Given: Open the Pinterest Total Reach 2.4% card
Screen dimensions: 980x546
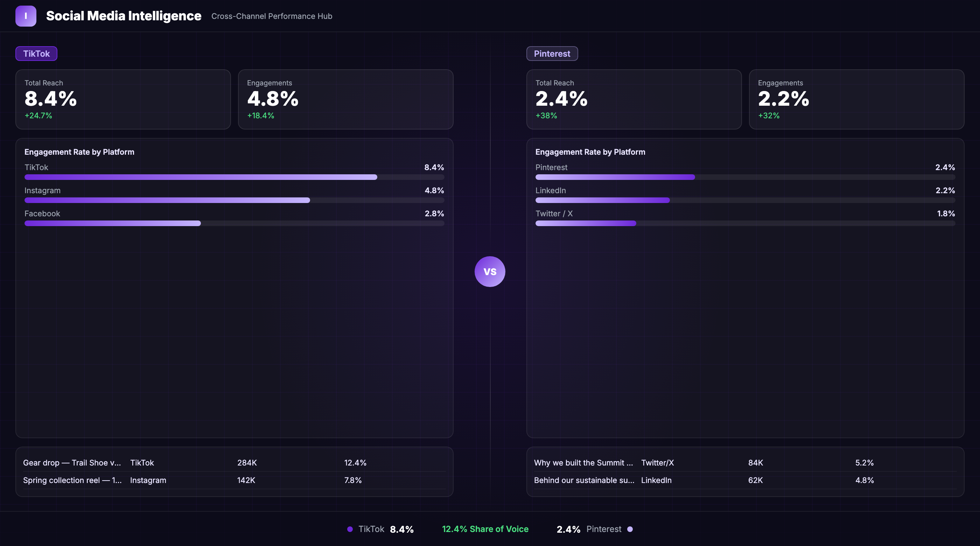Looking at the screenshot, I should pyautogui.click(x=634, y=99).
